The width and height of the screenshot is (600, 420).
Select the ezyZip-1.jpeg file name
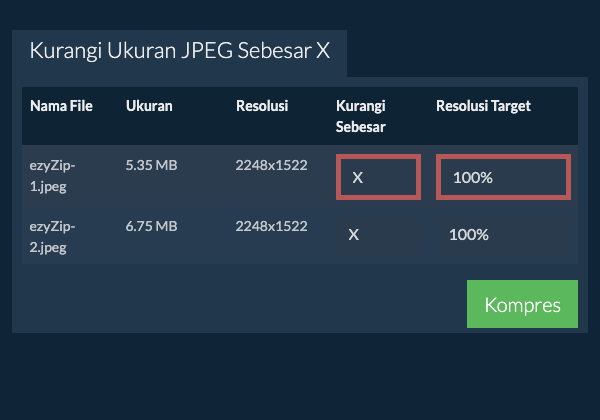[x=53, y=175]
